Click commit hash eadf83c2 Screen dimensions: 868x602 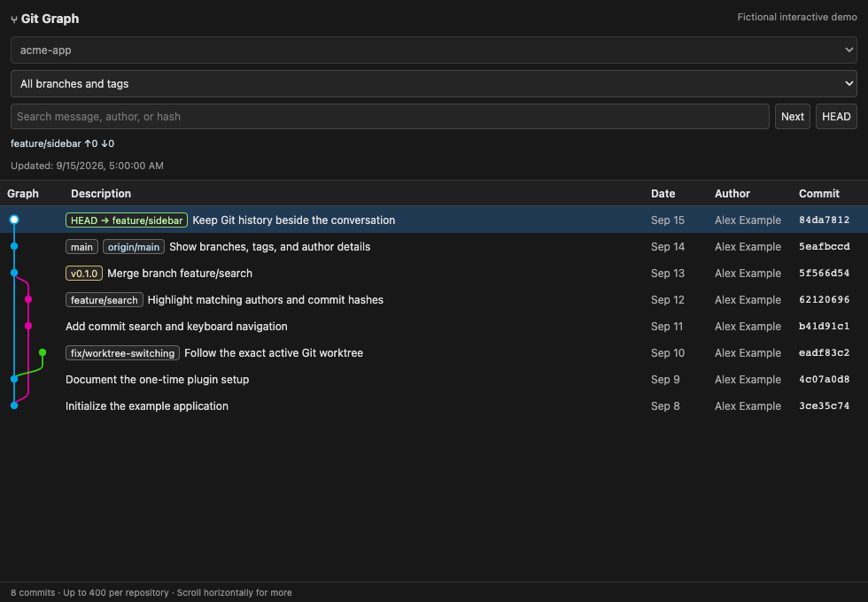824,353
